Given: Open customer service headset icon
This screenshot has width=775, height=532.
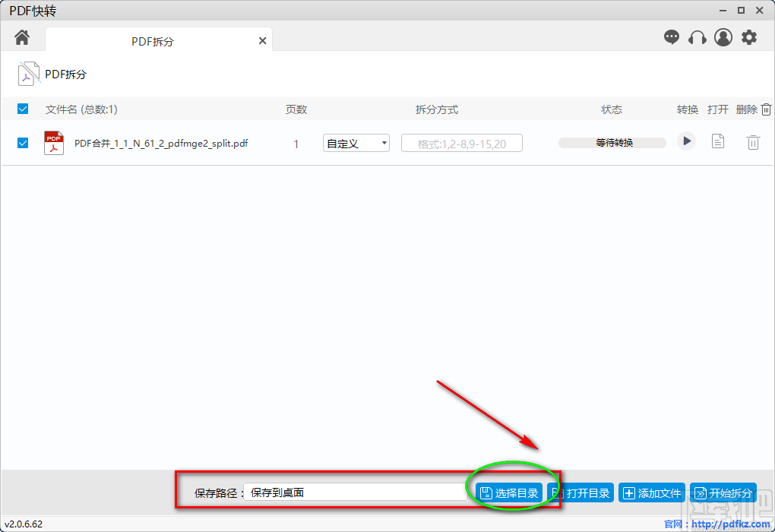Looking at the screenshot, I should 697,36.
